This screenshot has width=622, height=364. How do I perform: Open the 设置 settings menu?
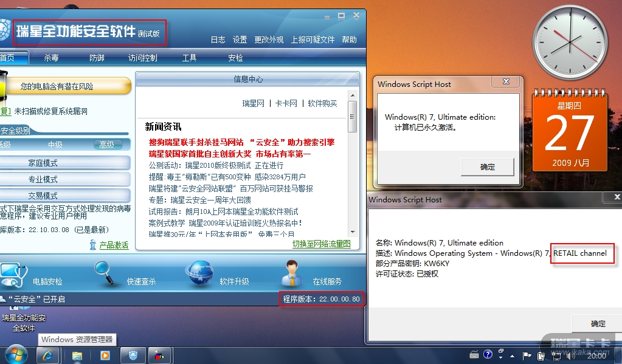[240, 39]
